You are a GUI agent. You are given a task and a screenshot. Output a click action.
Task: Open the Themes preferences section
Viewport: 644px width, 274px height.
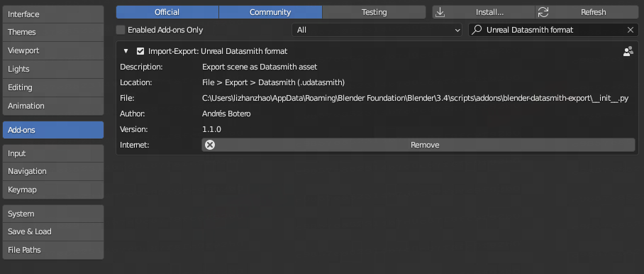click(53, 32)
